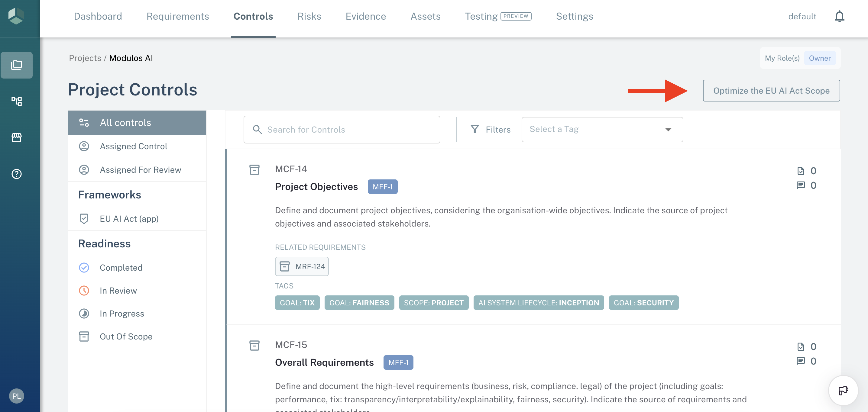This screenshot has height=412, width=868.
Task: Click the notification bell icon
Action: [839, 16]
